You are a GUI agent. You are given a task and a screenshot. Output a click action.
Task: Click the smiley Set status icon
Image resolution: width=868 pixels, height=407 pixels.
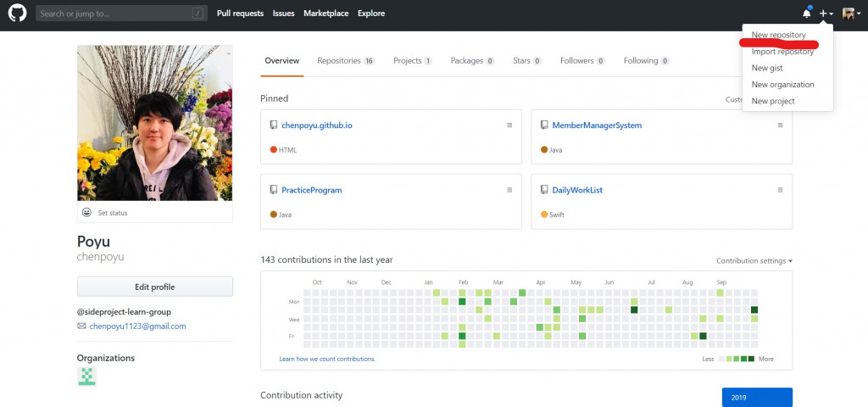tap(86, 212)
